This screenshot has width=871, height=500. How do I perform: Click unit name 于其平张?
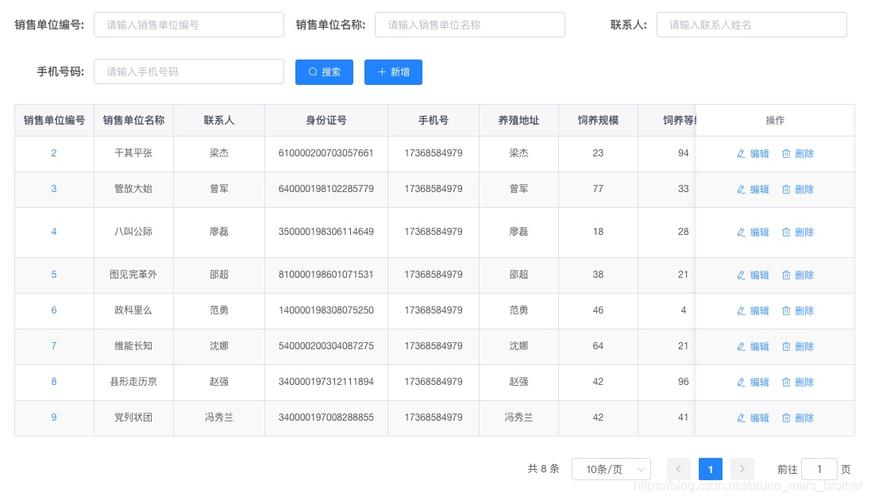click(x=133, y=153)
